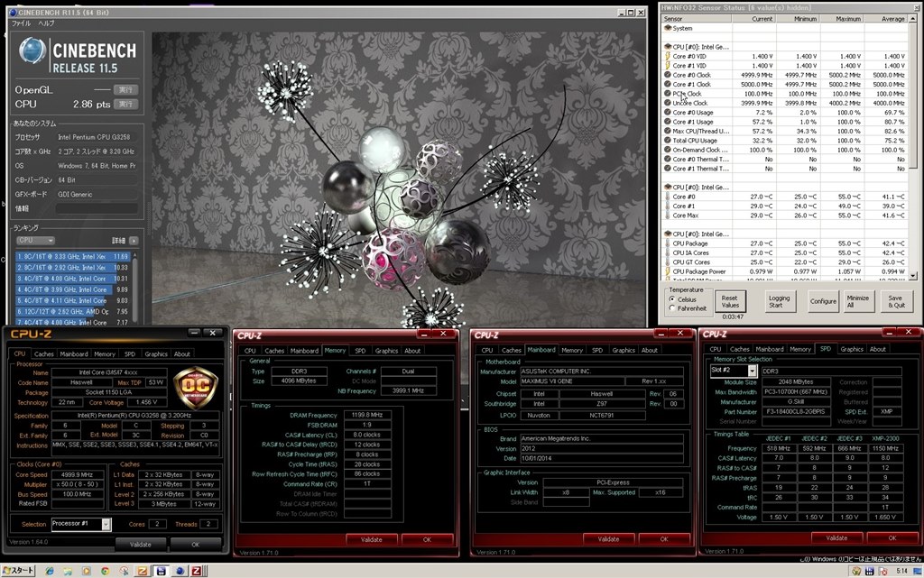924x578 pixels.
Task: Click Save & Quit in HWiNFO
Action: pyautogui.click(x=896, y=301)
